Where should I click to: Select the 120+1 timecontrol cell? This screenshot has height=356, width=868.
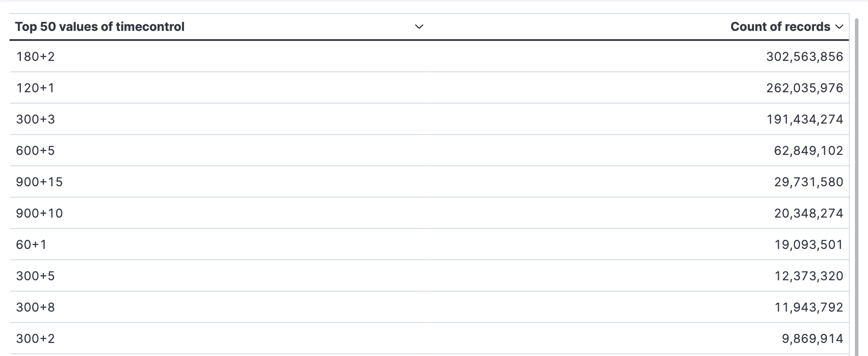click(x=219, y=88)
